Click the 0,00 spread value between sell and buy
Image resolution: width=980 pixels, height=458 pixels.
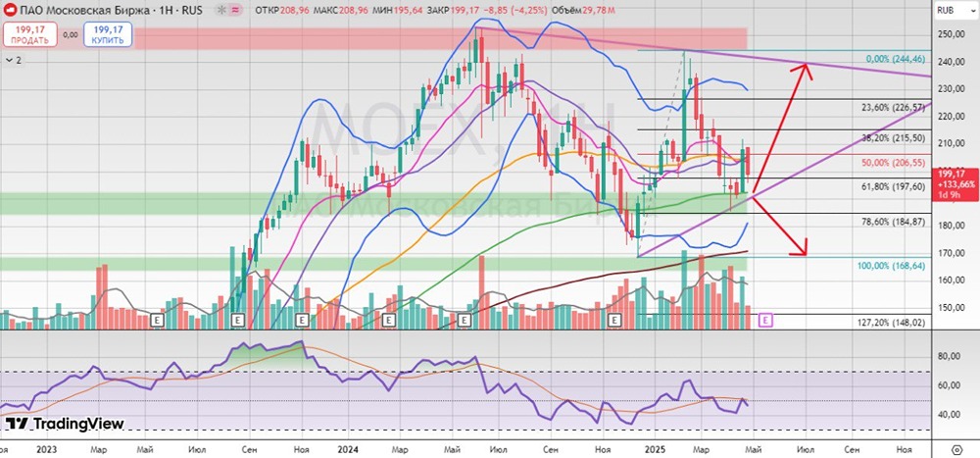pos(71,34)
